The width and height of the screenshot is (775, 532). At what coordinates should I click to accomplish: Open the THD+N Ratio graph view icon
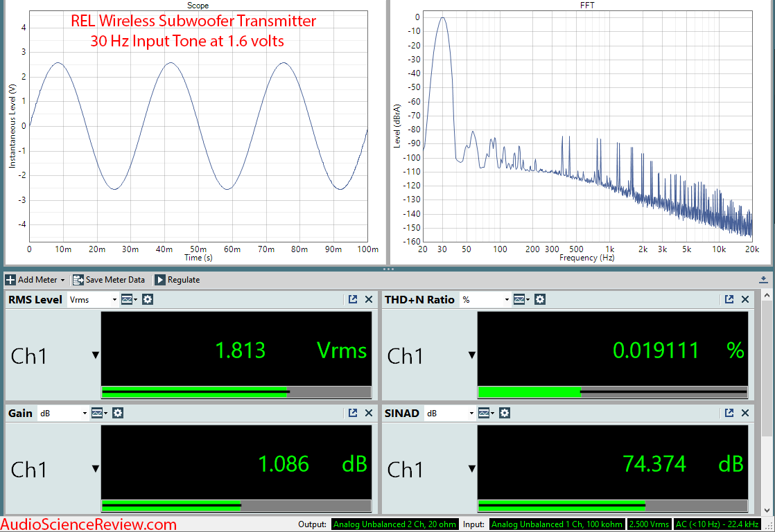(521, 299)
